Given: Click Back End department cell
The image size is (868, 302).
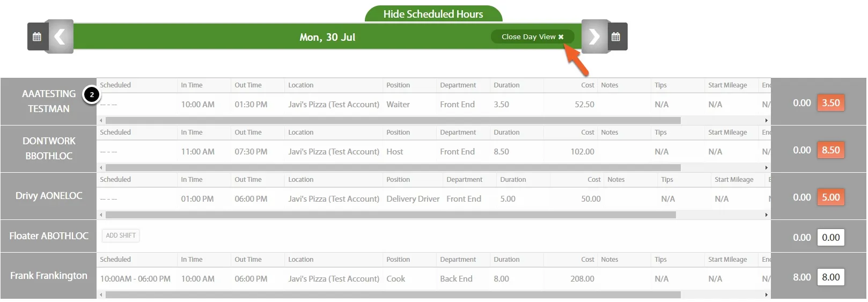Looking at the screenshot, I should [456, 279].
